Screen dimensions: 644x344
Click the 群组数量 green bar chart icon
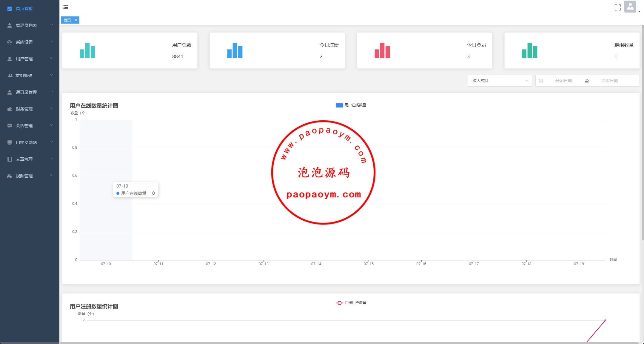click(x=530, y=50)
